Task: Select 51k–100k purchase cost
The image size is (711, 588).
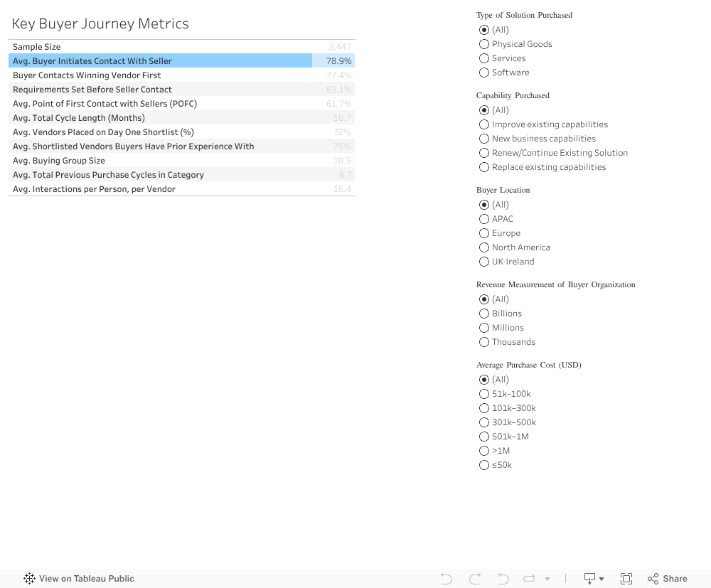Action: click(483, 394)
